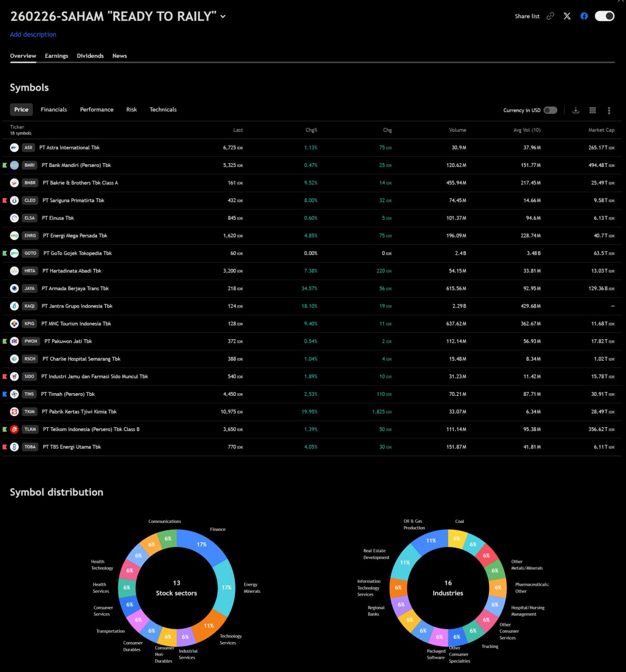626x672 pixels.
Task: Open the three-dot table options menu
Action: pos(609,110)
